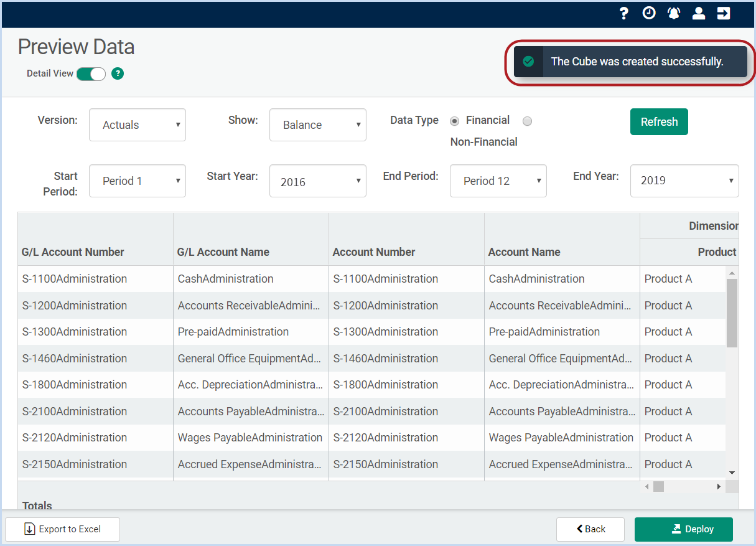
Task: Click Wages PayableAdministration in G/L Account Name column
Action: coord(251,438)
